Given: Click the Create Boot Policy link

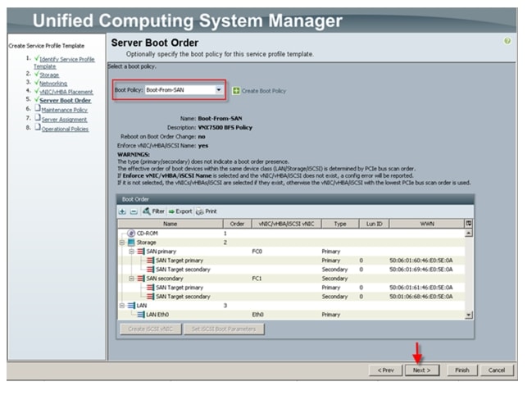Looking at the screenshot, I should click(x=264, y=91).
